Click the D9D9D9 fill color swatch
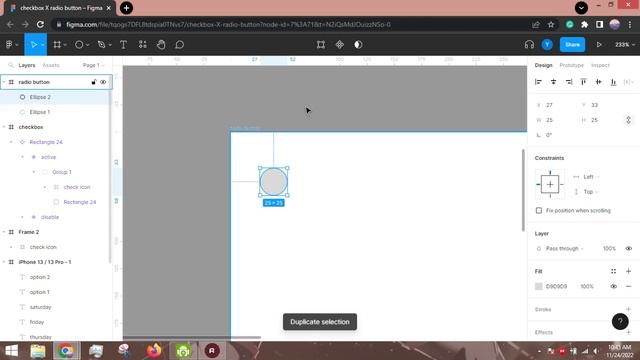640x360 pixels. (539, 286)
